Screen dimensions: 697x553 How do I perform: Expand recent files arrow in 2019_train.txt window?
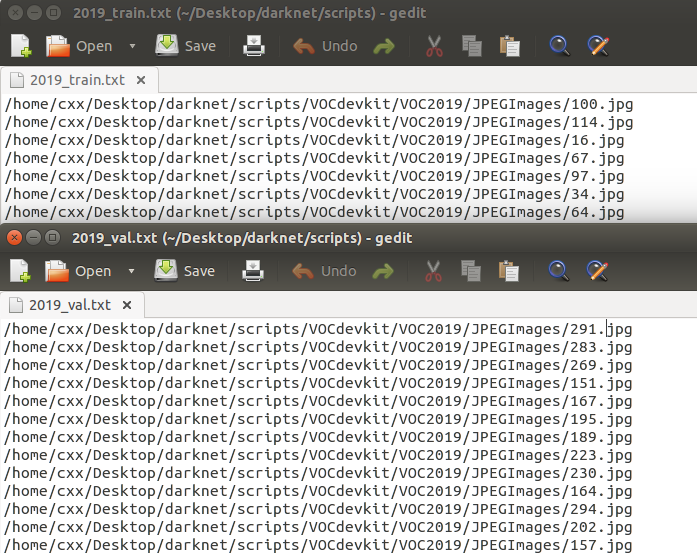133,46
